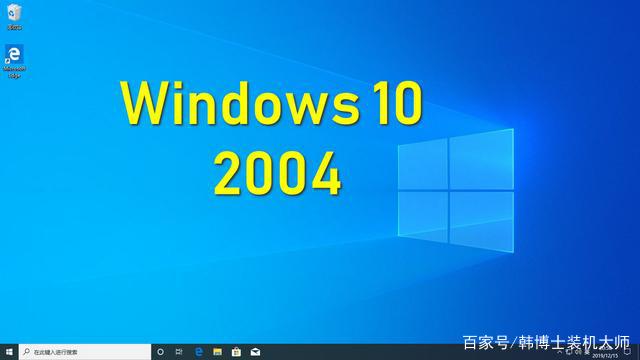This screenshot has height=360, width=640.
Task: Select the Microsoft Edge desktop shortcut
Action: pos(14,61)
